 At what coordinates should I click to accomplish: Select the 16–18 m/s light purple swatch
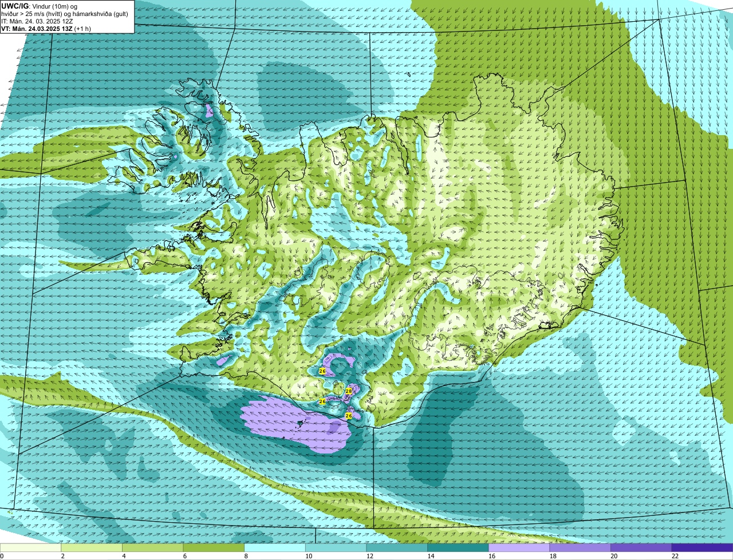point(519,548)
